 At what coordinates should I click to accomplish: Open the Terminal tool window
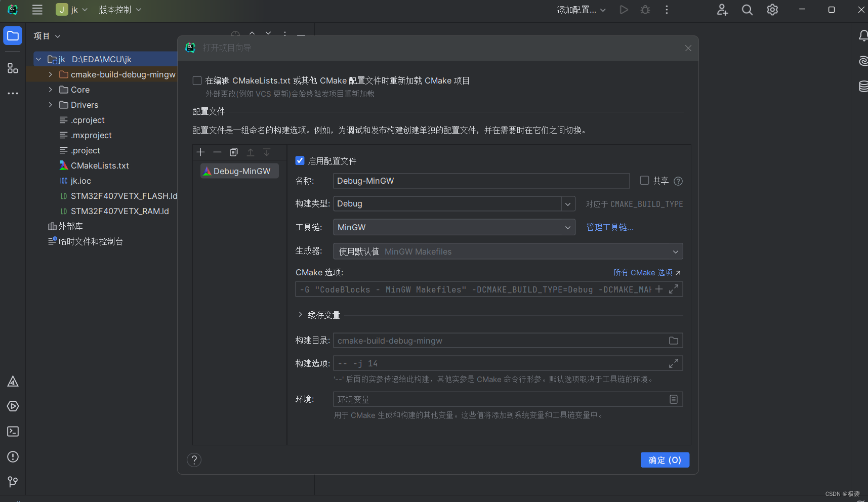pyautogui.click(x=13, y=432)
